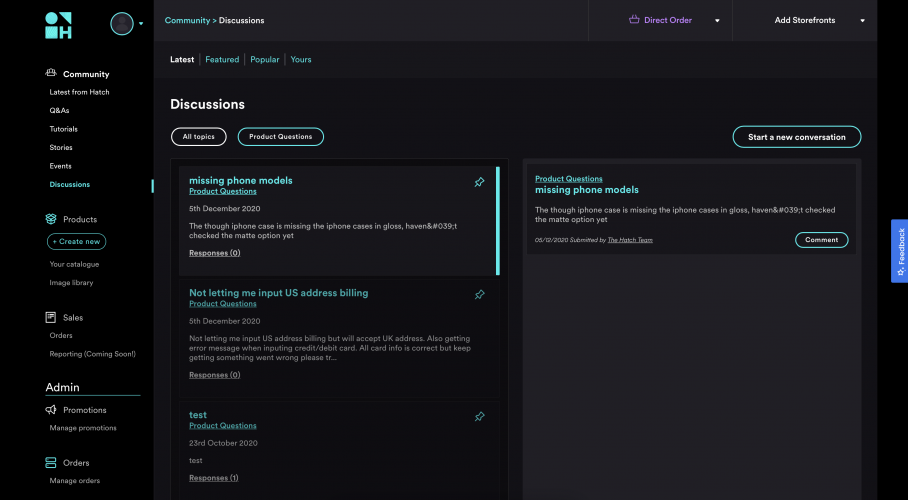This screenshot has width=908, height=500.
Task: Click the Community people icon
Action: (51, 73)
